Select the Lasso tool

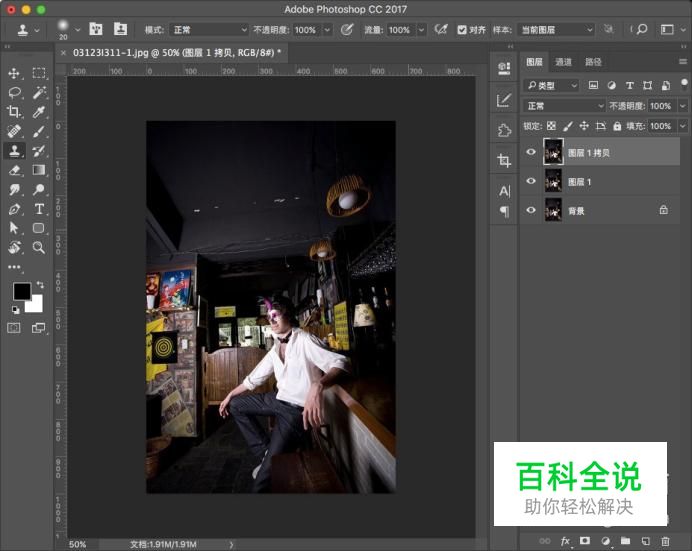pyautogui.click(x=14, y=93)
